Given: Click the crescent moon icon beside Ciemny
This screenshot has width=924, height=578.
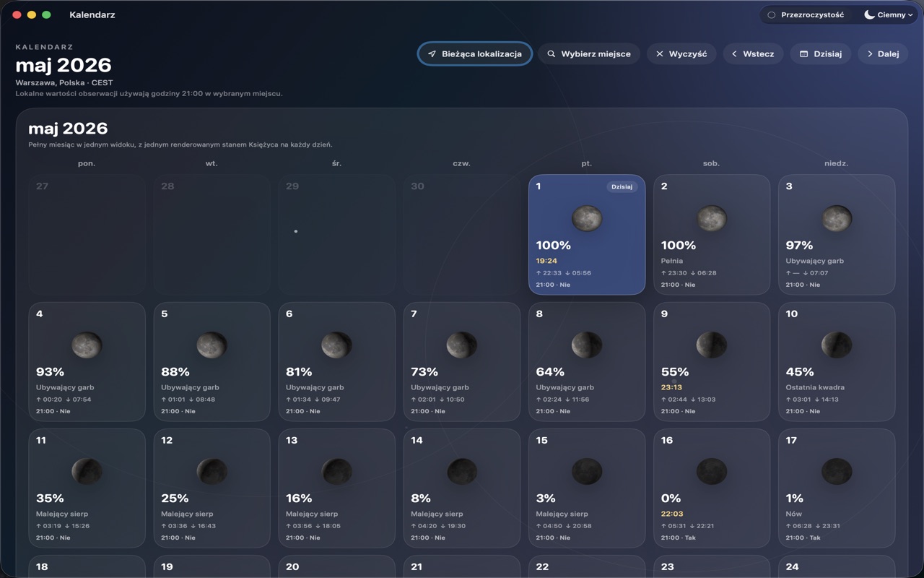Looking at the screenshot, I should click(x=869, y=14).
